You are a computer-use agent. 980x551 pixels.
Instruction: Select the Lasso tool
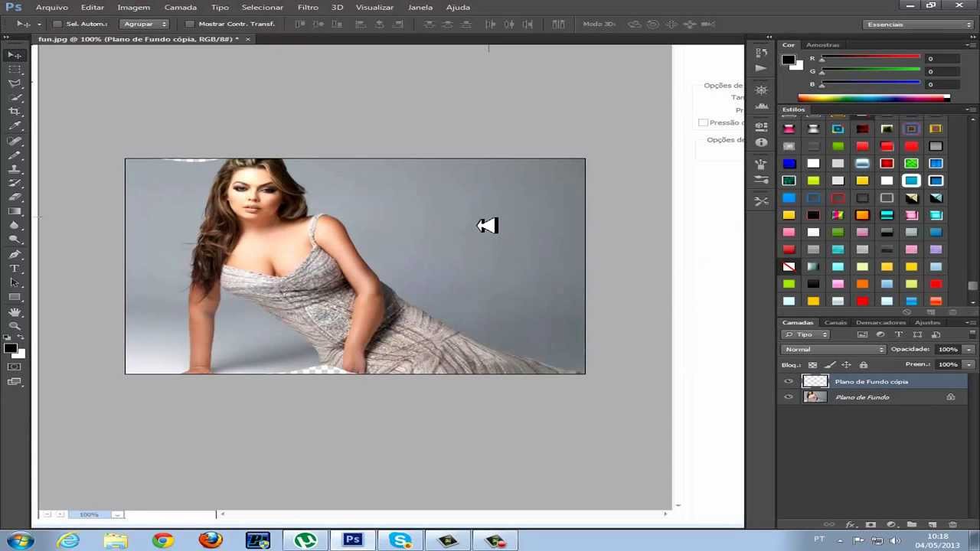(15, 83)
